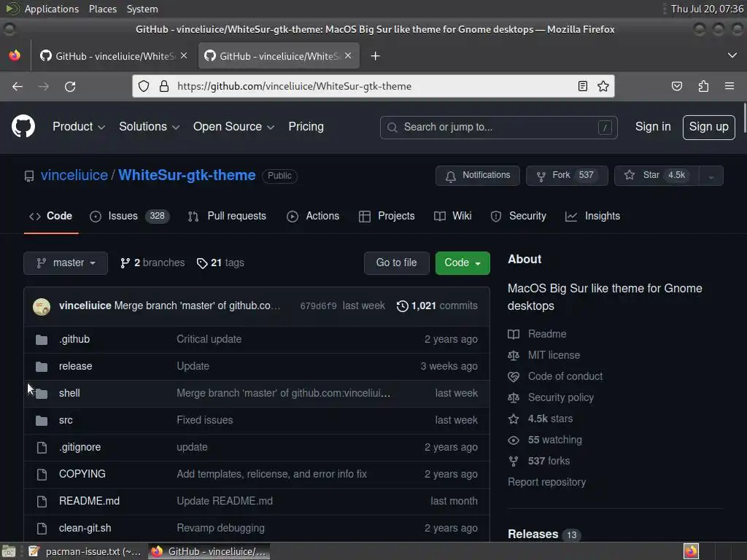Click the Firefox View icon in tab bar
Viewport: 747px width, 560px height.
(15, 55)
